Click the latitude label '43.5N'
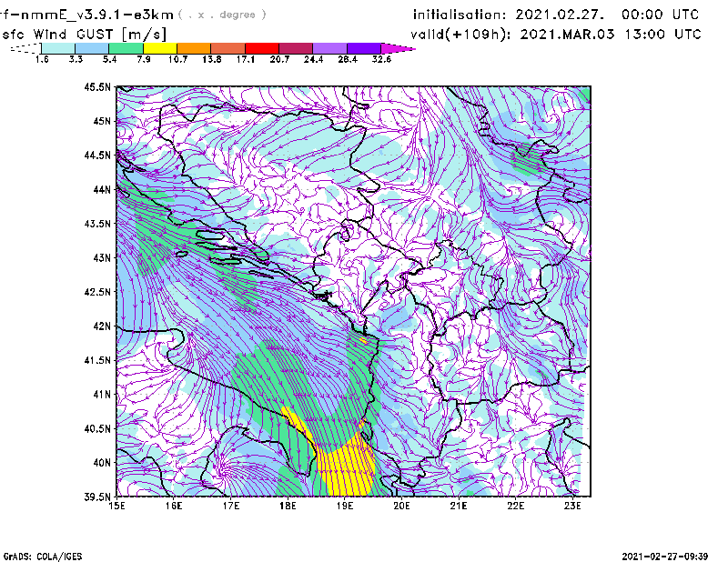 pos(97,224)
